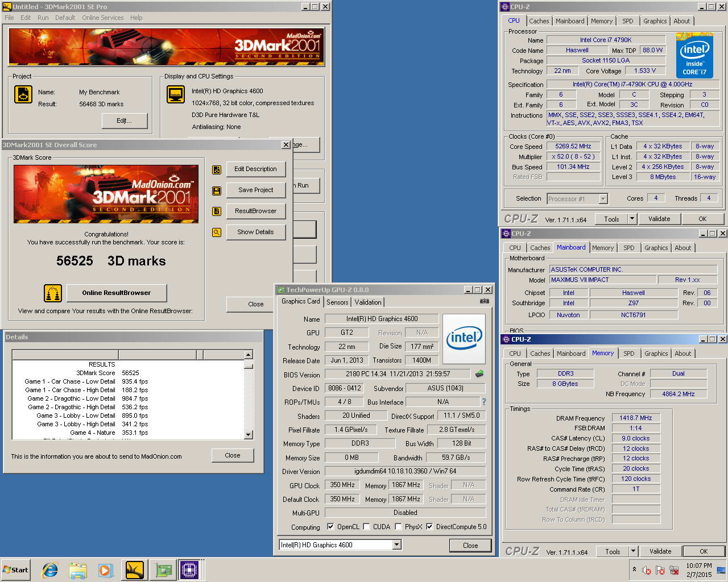
Task: Click the Edit... button in Project section
Action: [x=124, y=121]
